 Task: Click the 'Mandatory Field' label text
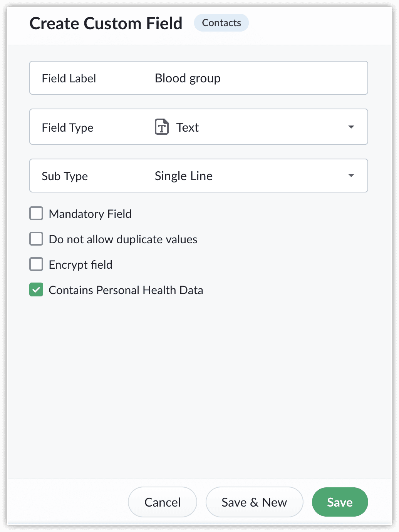coord(90,214)
